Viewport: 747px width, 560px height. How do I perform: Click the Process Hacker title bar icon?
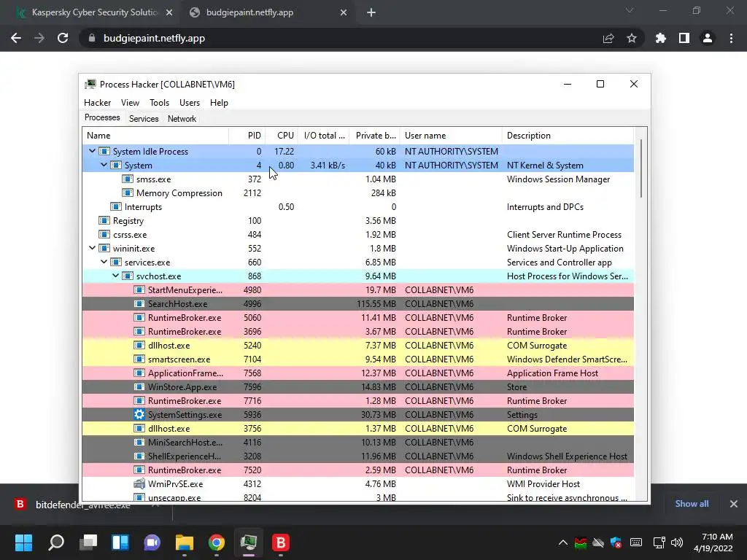coord(90,85)
